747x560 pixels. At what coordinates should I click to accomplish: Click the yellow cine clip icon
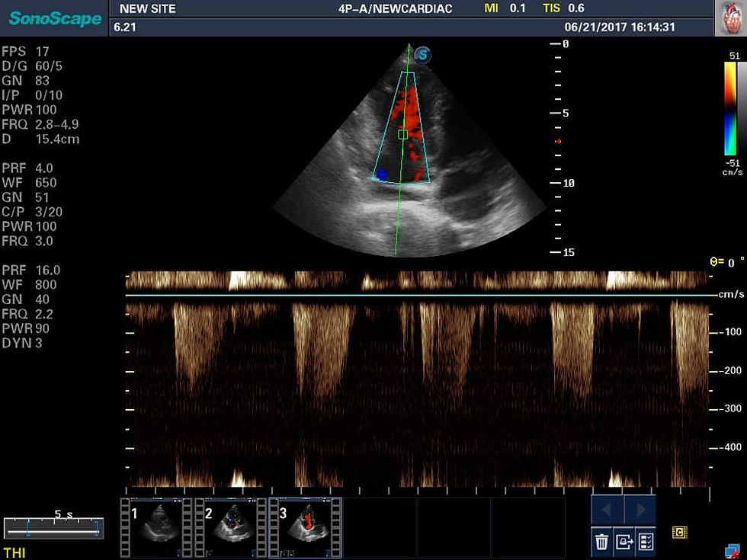[x=679, y=532]
